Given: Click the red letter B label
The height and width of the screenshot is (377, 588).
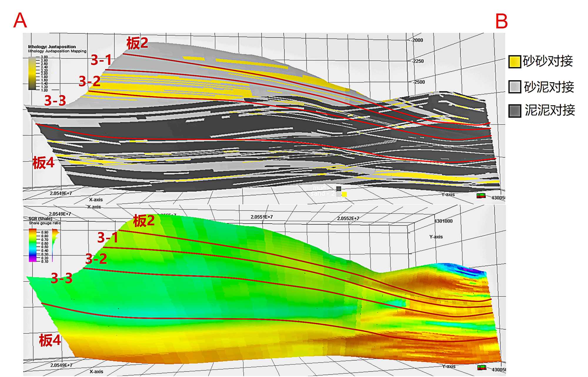Looking at the screenshot, I should coord(501,21).
